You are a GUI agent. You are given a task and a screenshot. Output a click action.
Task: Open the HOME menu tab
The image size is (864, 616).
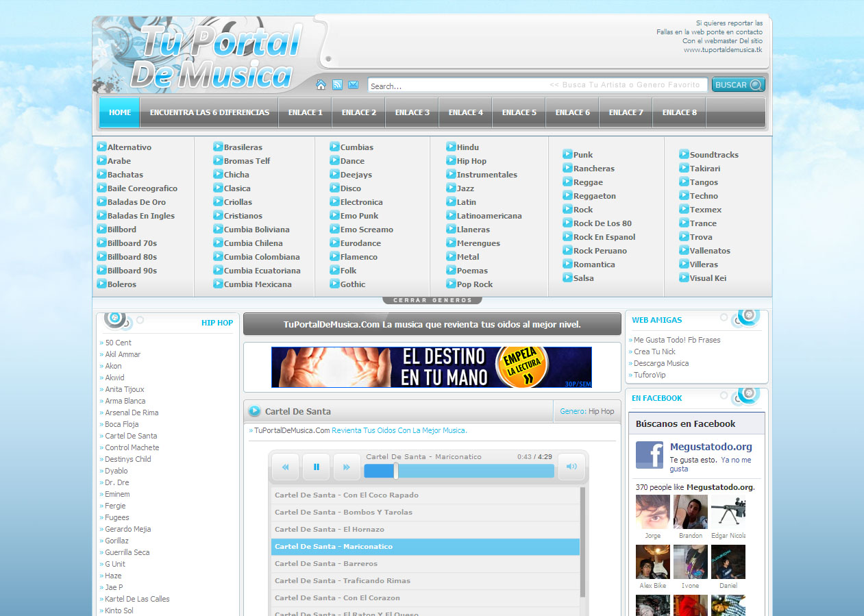119,112
